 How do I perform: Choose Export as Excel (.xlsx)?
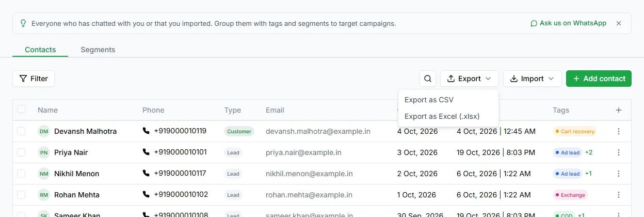[x=448, y=116]
